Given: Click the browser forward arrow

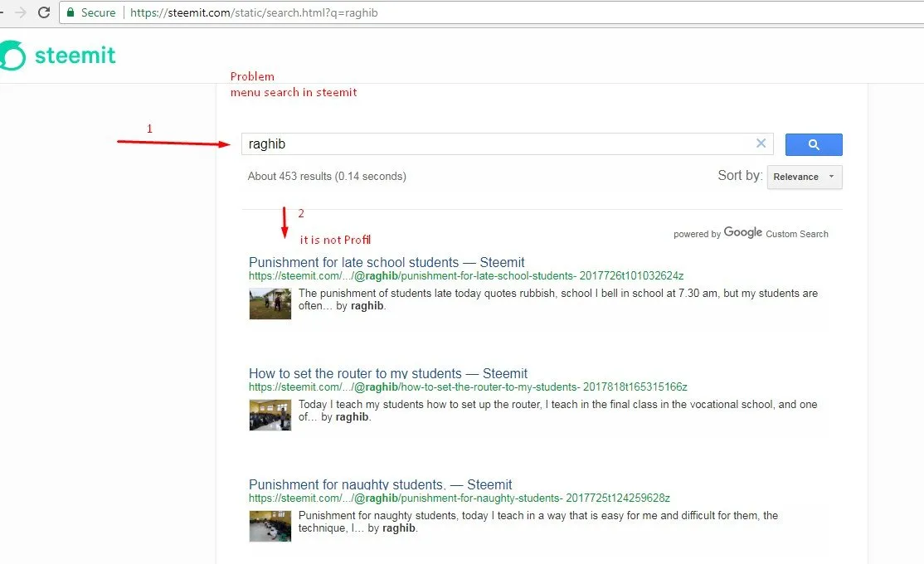Looking at the screenshot, I should (x=21, y=12).
